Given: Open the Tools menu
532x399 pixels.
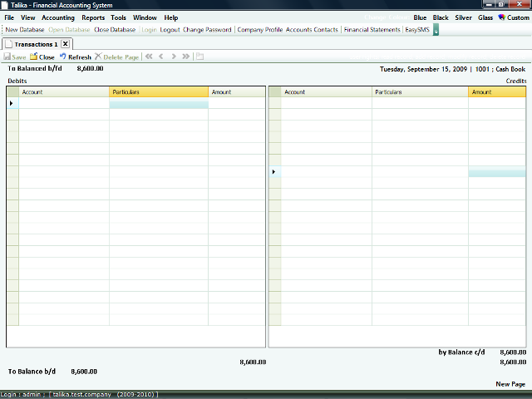Looking at the screenshot, I should 119,17.
